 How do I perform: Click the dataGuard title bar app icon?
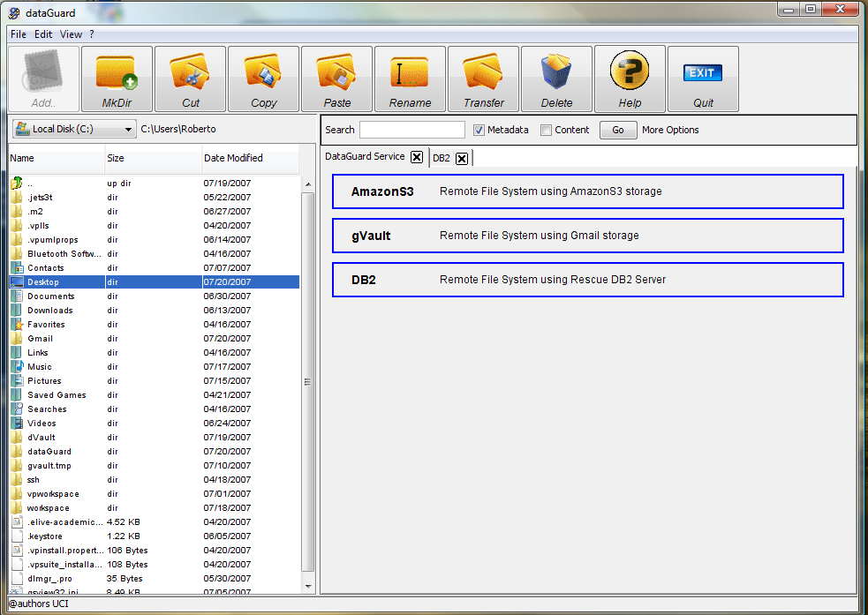point(14,12)
